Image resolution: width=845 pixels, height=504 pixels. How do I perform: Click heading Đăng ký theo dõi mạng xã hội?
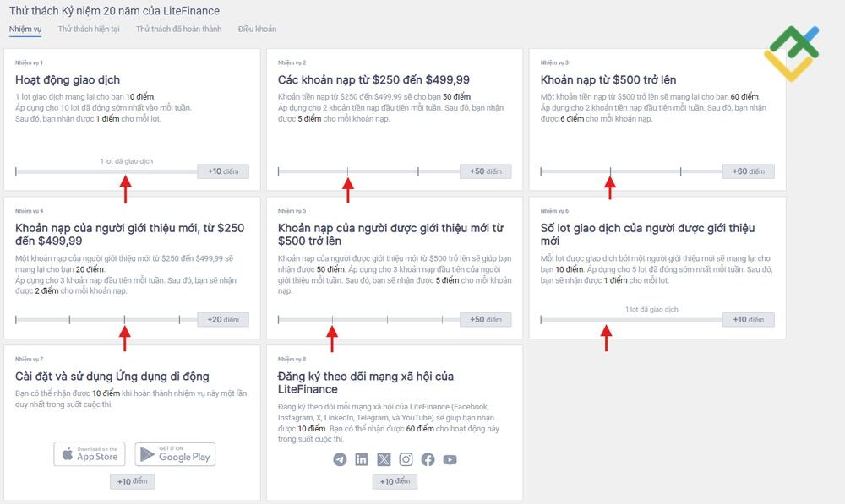tap(365, 382)
